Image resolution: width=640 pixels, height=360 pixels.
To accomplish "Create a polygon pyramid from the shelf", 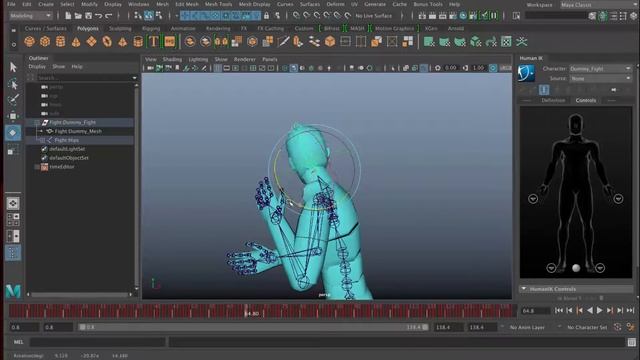I will click(x=122, y=41).
